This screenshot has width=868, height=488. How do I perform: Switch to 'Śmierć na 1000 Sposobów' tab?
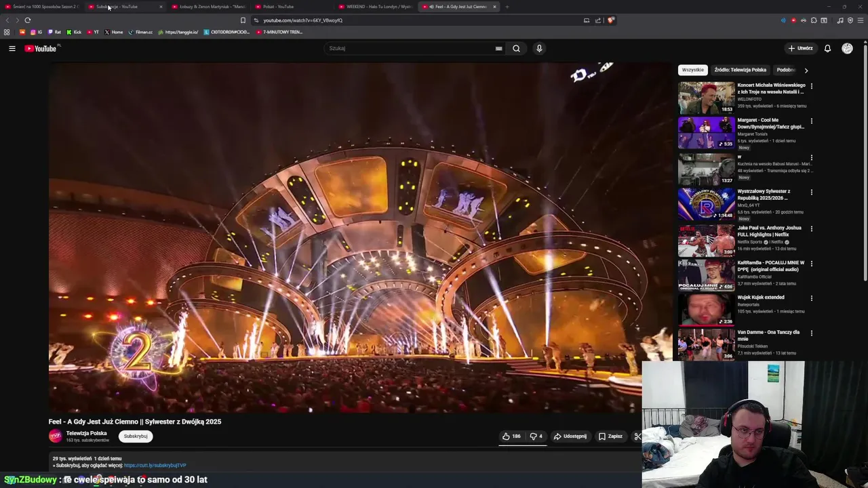click(41, 7)
